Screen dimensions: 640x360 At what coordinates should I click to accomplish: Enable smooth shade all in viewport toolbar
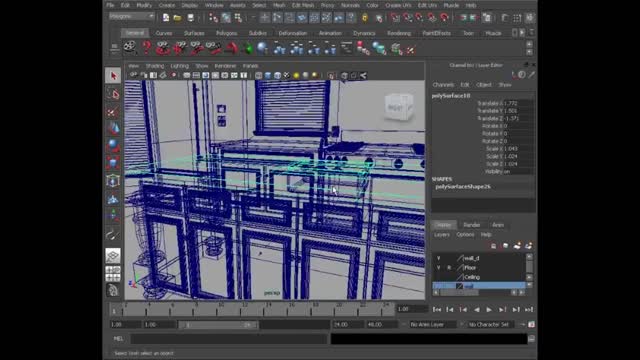tap(268, 76)
